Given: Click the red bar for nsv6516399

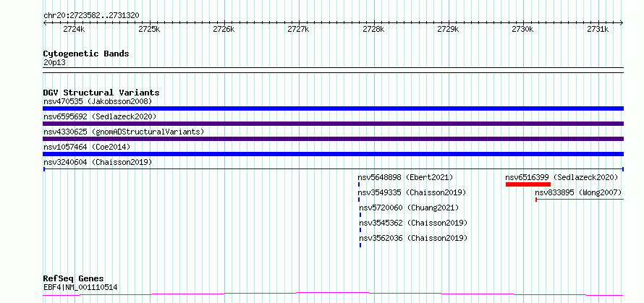Looking at the screenshot, I should 528,184.
